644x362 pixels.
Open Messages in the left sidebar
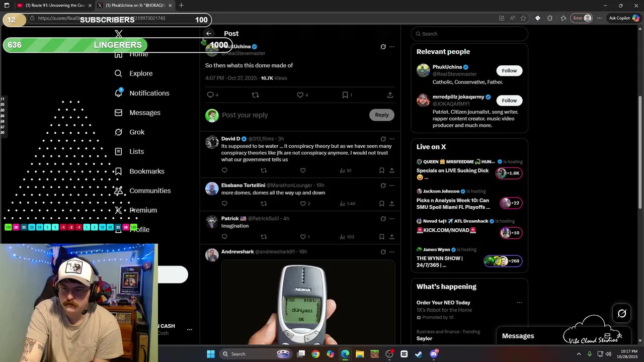(137, 113)
